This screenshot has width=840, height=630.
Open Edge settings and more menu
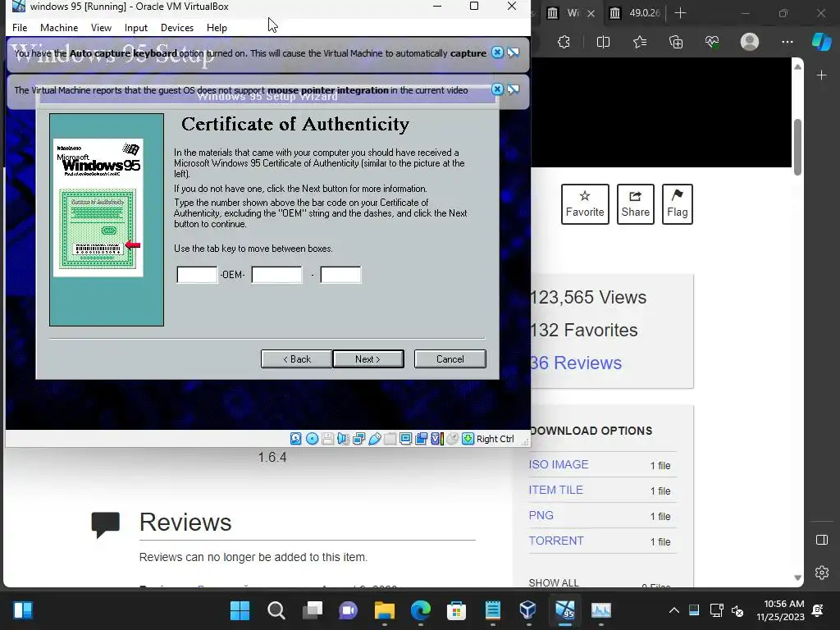point(787,42)
